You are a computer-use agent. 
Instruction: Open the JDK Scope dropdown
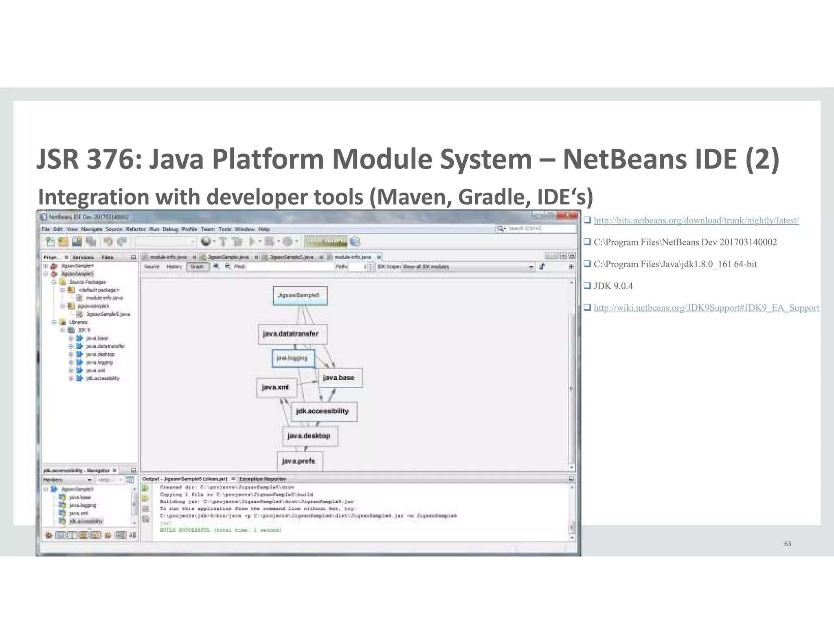(468, 267)
